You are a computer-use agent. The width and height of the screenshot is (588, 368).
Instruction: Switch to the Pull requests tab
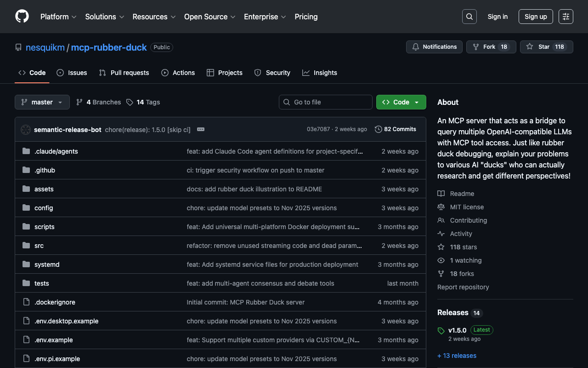coord(124,73)
